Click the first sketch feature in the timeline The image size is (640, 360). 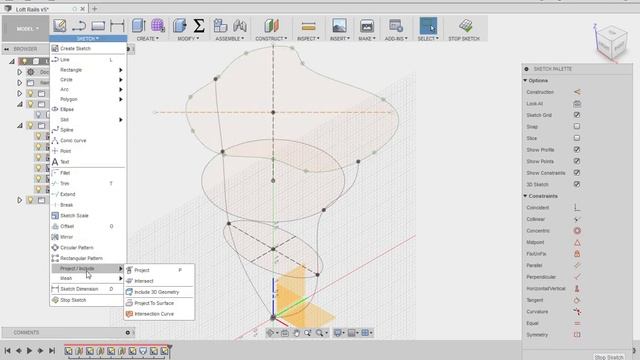coord(69,351)
